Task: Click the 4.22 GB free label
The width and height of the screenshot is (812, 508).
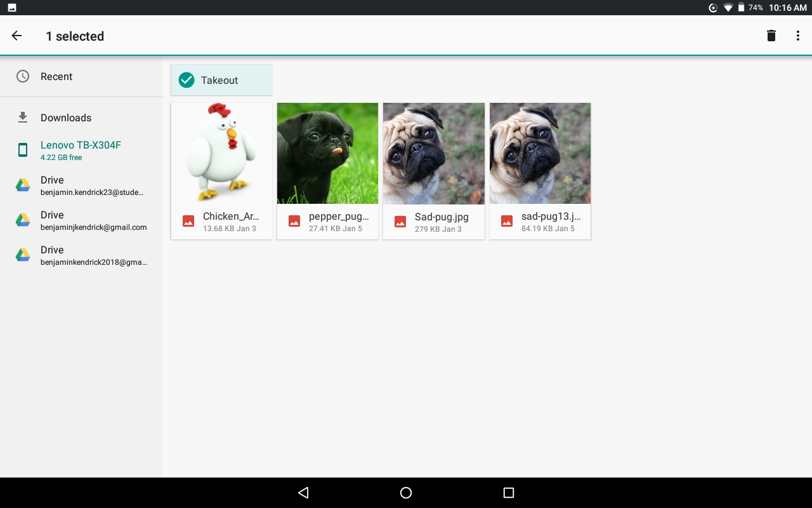Action: [x=61, y=157]
